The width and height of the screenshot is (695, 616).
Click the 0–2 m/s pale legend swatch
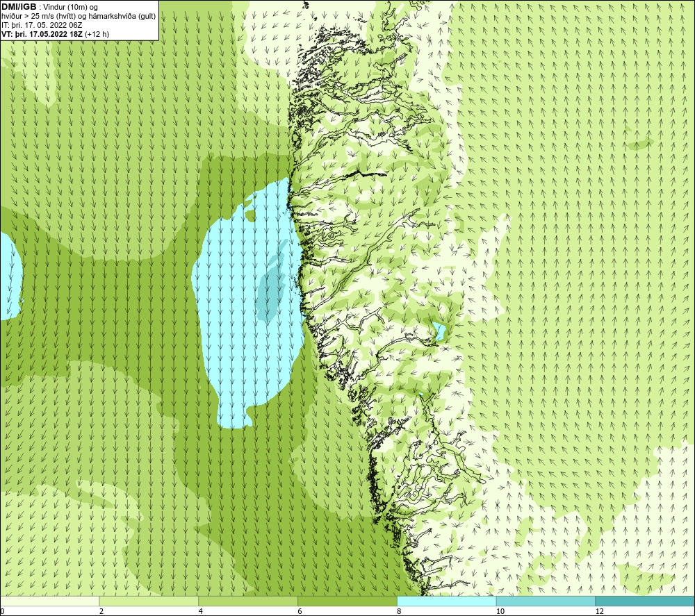(49, 601)
